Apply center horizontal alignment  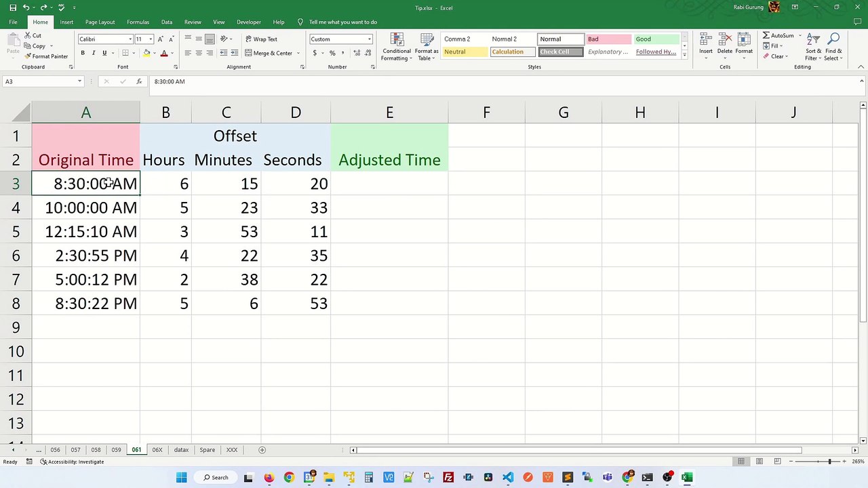[x=199, y=53]
